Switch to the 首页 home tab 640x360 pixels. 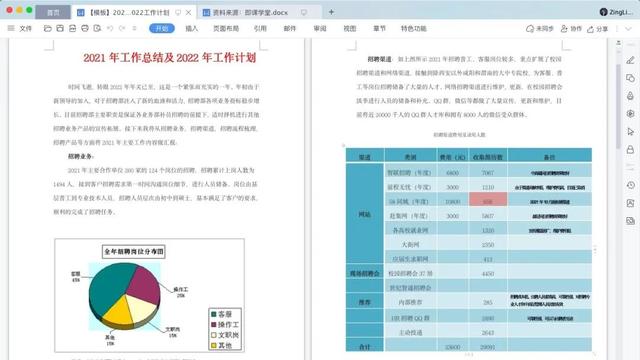tap(53, 12)
